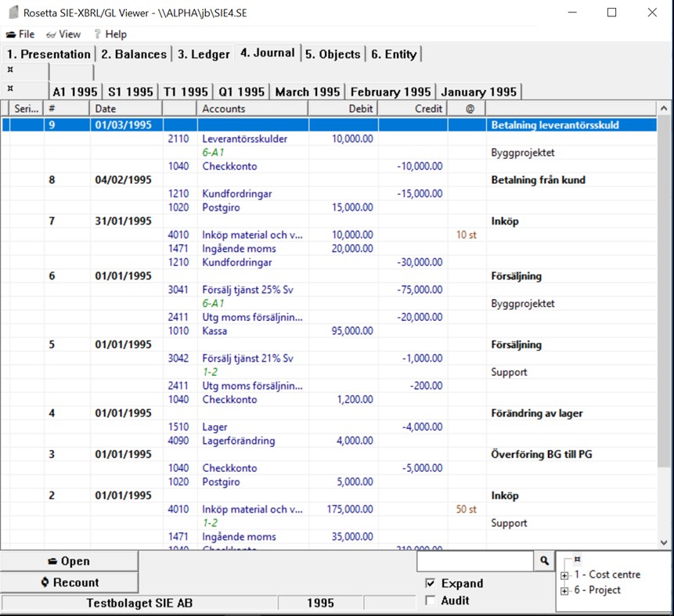
Task: Click the magnifier search icon
Action: pos(543,561)
